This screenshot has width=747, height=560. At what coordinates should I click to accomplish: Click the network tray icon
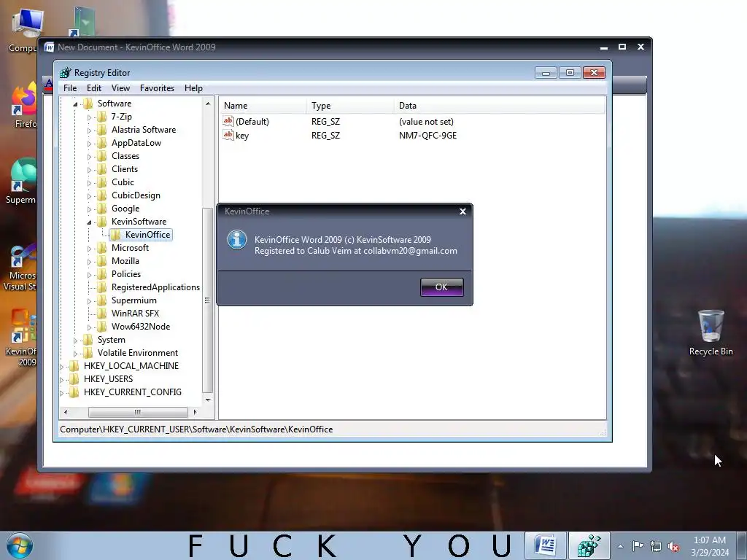[656, 546]
